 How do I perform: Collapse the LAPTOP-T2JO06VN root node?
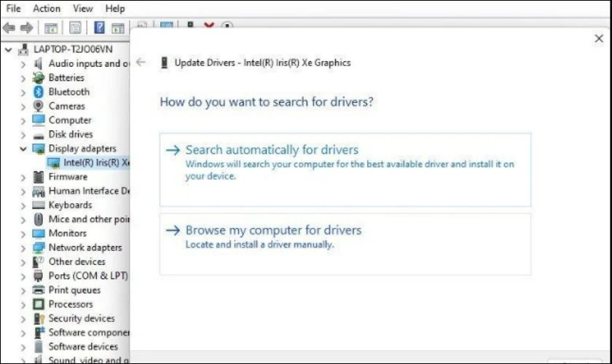[9, 50]
